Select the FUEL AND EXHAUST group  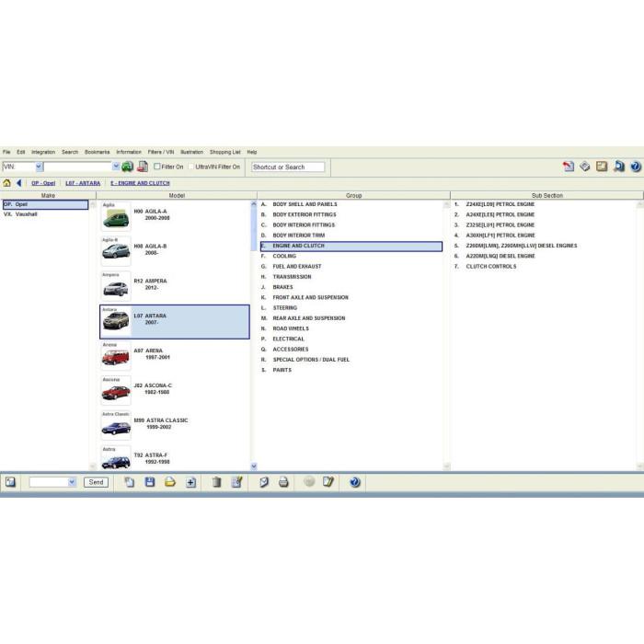click(x=297, y=267)
